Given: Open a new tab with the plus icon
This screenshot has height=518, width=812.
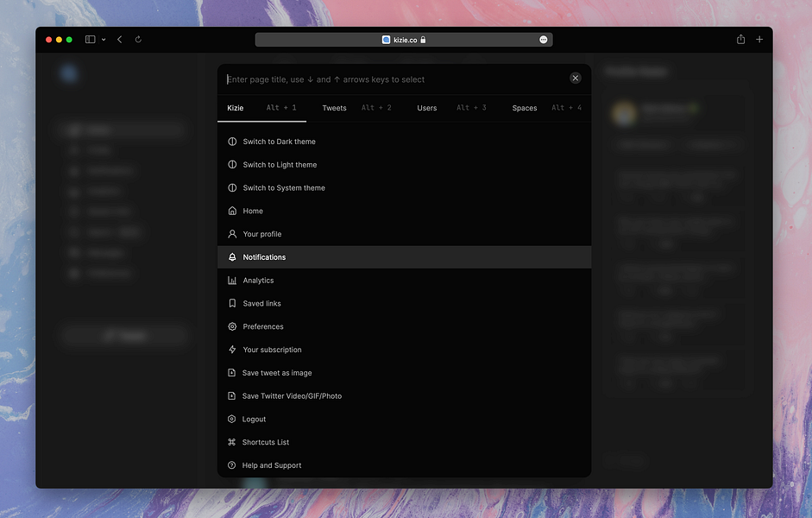Looking at the screenshot, I should pos(759,40).
